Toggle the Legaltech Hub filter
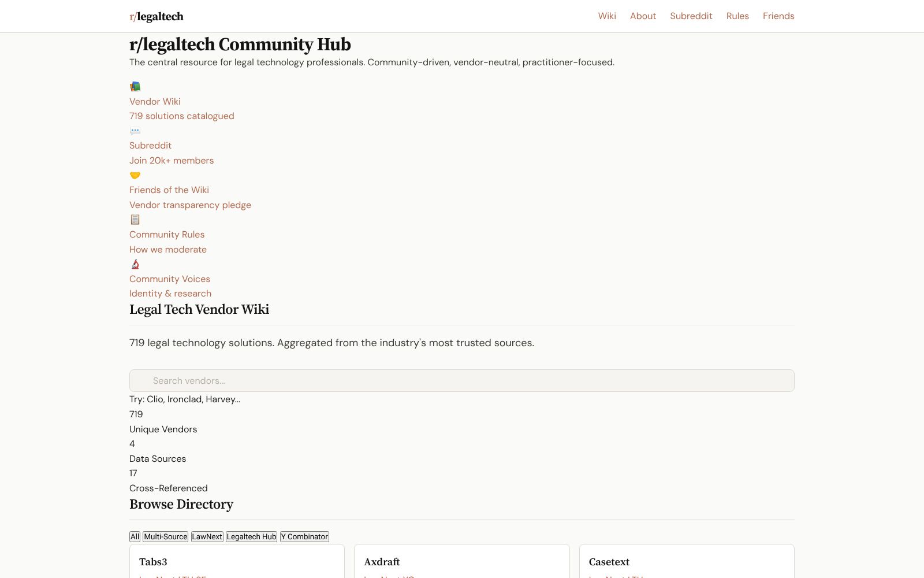This screenshot has height=578, width=924. 251,536
